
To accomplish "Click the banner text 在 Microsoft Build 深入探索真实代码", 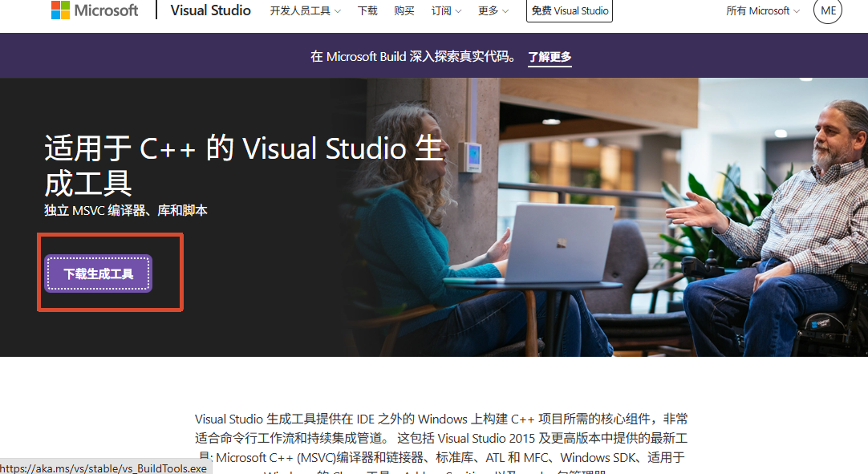I will click(x=414, y=56).
